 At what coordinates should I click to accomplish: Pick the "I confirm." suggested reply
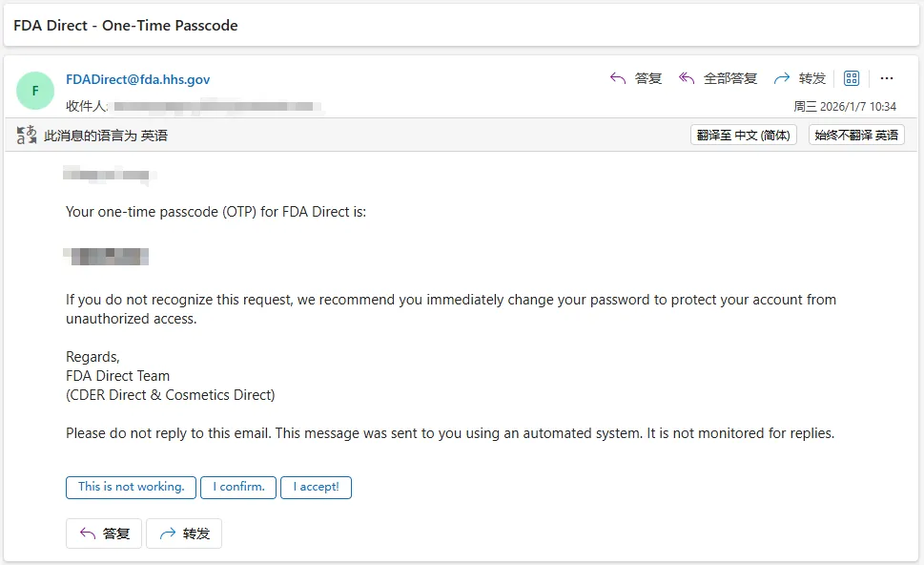[238, 488]
